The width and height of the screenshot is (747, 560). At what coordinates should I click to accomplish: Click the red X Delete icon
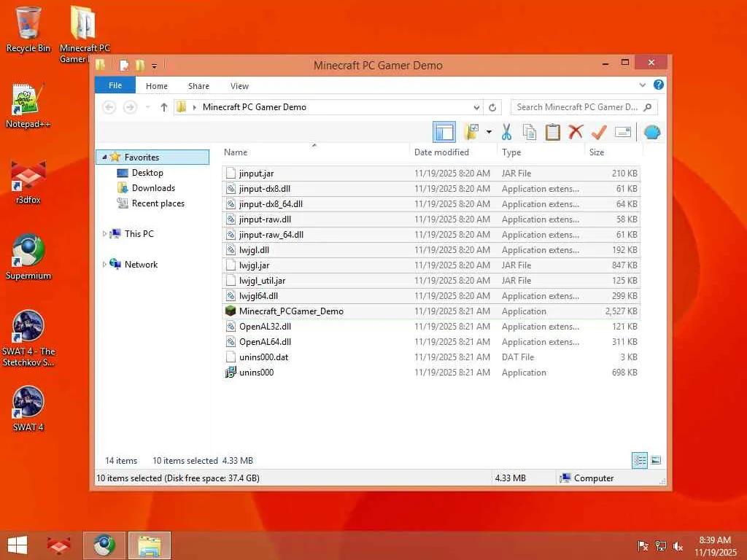click(576, 132)
